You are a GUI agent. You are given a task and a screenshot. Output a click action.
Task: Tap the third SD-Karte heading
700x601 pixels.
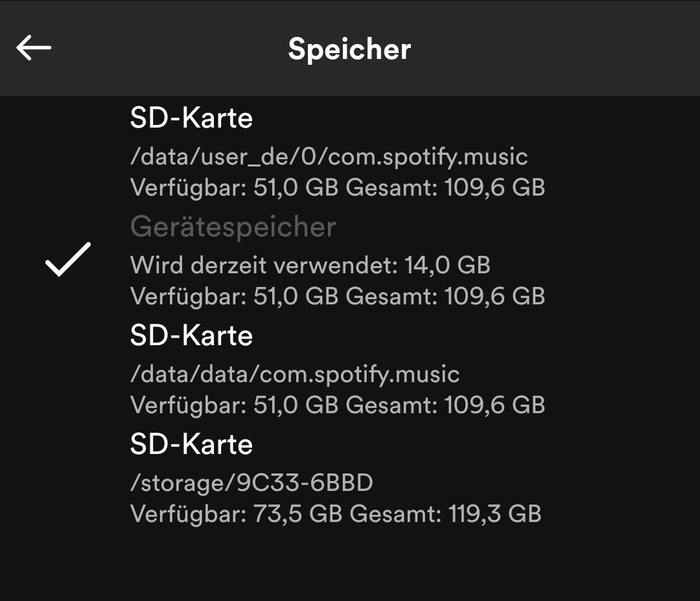tap(191, 444)
